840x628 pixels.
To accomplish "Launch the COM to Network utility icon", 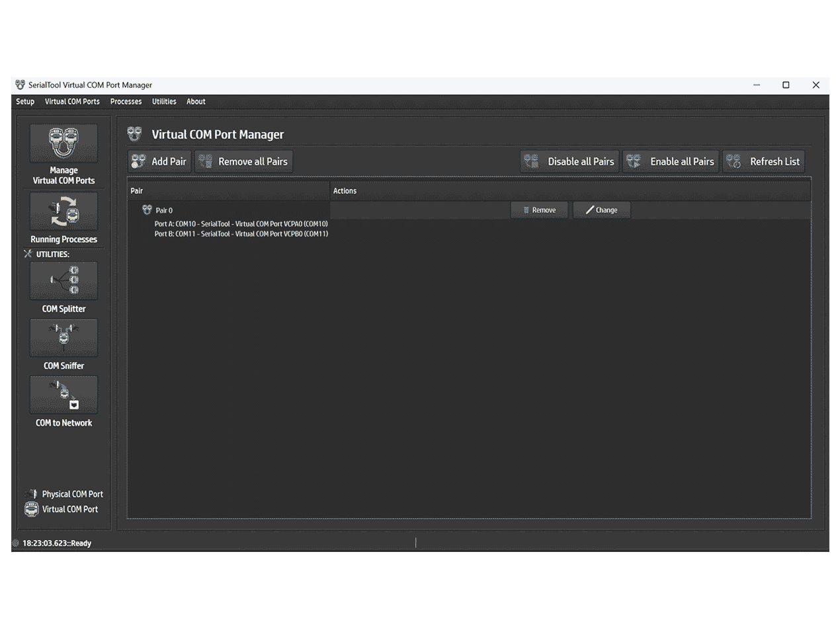I will click(x=63, y=395).
